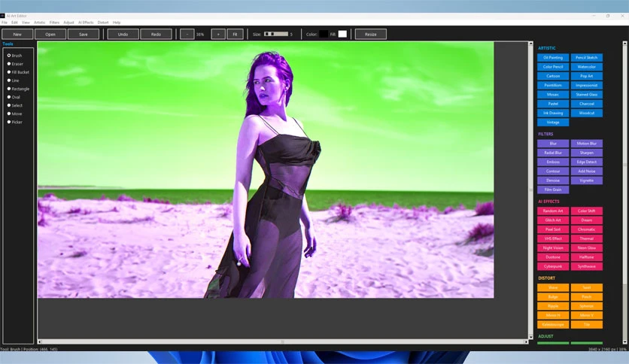Zoom in with the plus button
Image resolution: width=629 pixels, height=364 pixels.
coord(218,34)
